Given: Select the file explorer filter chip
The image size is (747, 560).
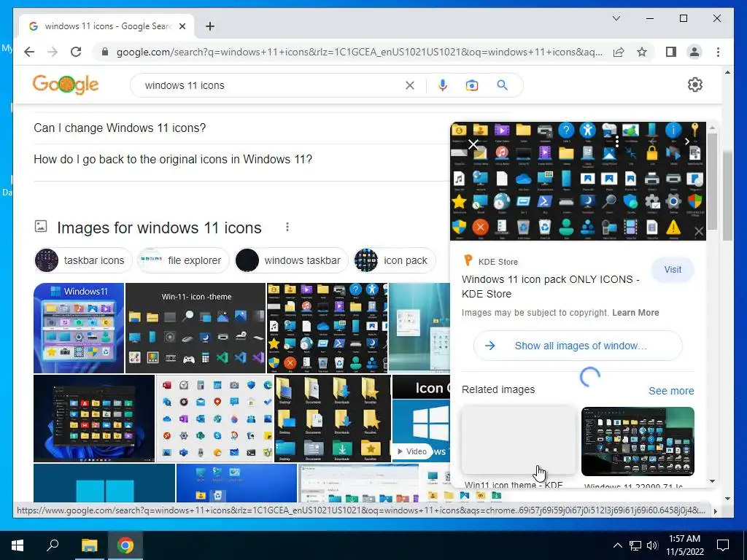Looking at the screenshot, I should [183, 260].
